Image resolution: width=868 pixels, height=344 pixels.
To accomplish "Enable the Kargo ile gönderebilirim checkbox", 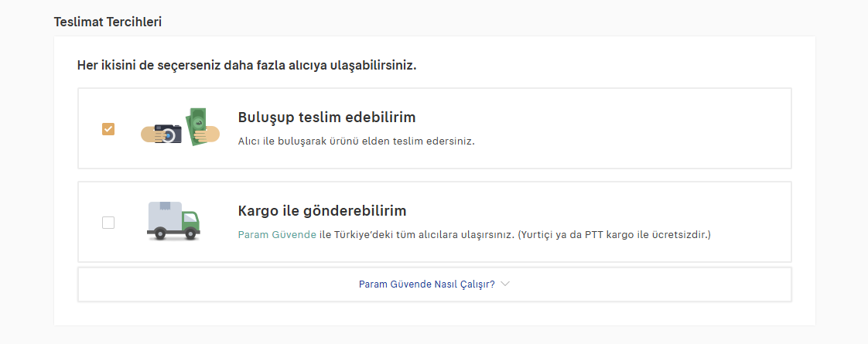I will (108, 223).
